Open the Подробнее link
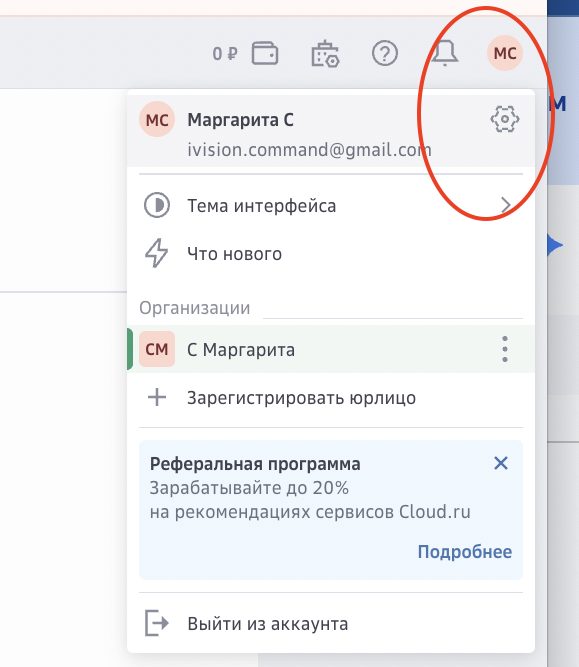 465,552
